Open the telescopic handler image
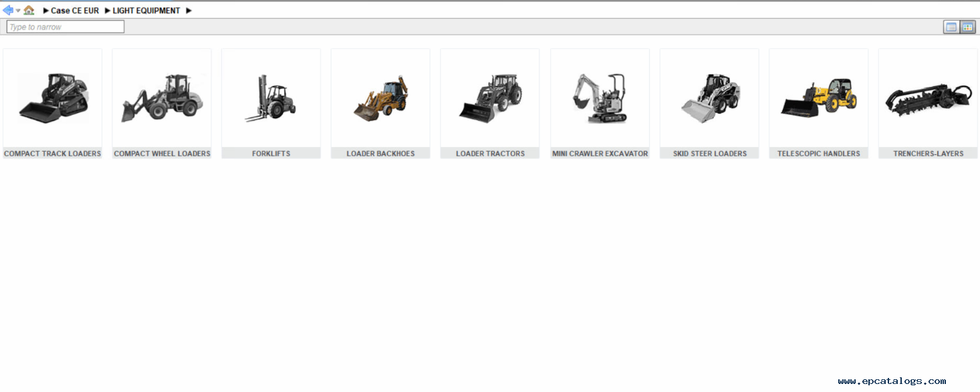The height and width of the screenshot is (392, 980). tap(819, 97)
